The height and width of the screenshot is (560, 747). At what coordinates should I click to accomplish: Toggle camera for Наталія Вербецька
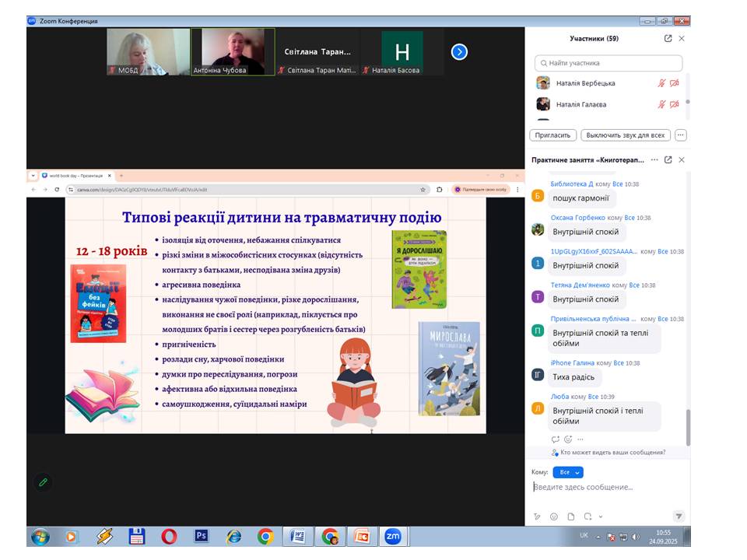point(675,83)
